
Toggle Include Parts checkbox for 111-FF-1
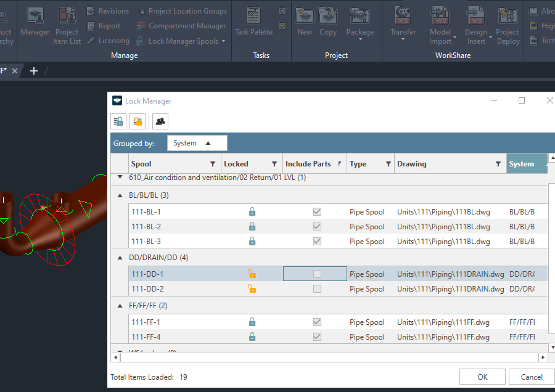pyautogui.click(x=317, y=322)
